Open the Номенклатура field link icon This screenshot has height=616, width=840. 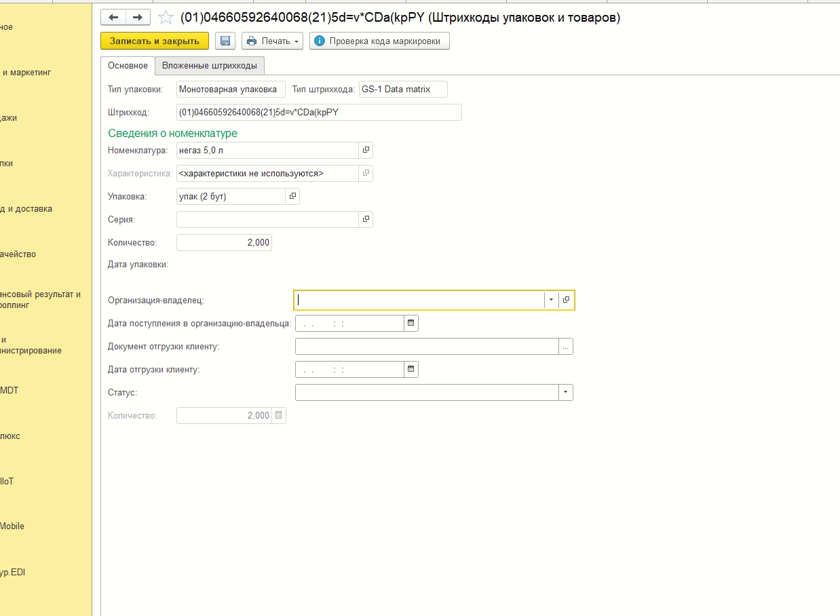coord(366,150)
